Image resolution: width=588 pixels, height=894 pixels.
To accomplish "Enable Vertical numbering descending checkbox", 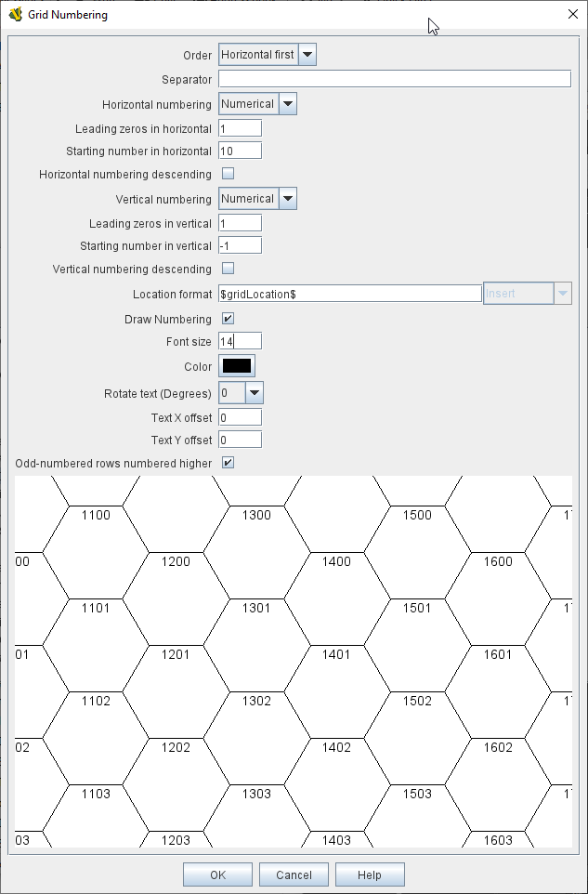I will (x=228, y=269).
